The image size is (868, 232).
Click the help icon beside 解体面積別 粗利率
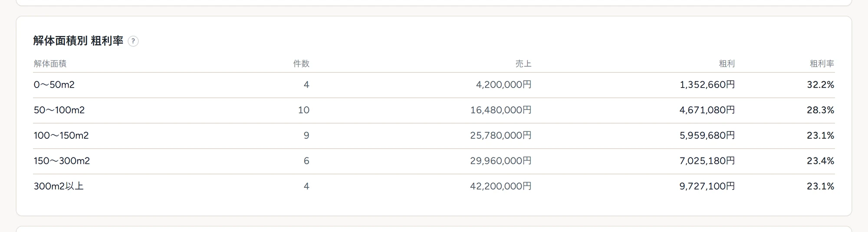pyautogui.click(x=133, y=41)
